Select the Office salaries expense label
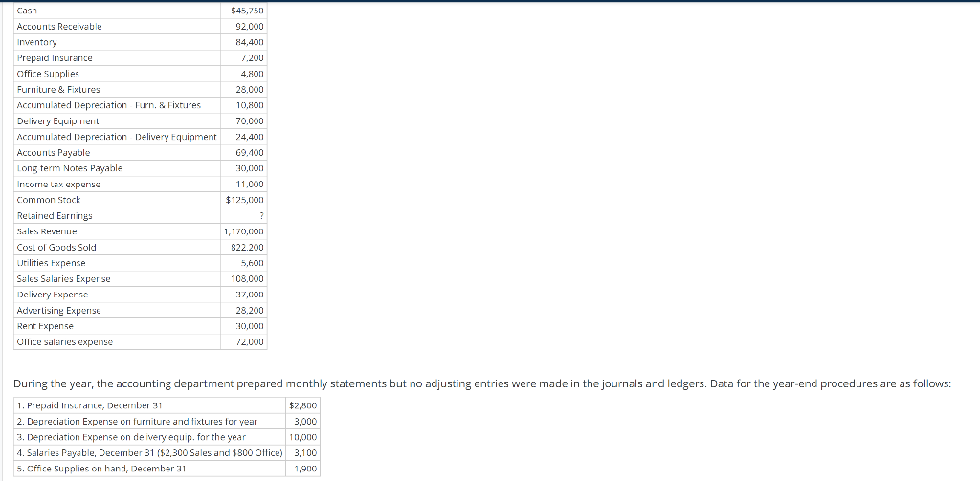The image size is (980, 481). pyautogui.click(x=64, y=342)
